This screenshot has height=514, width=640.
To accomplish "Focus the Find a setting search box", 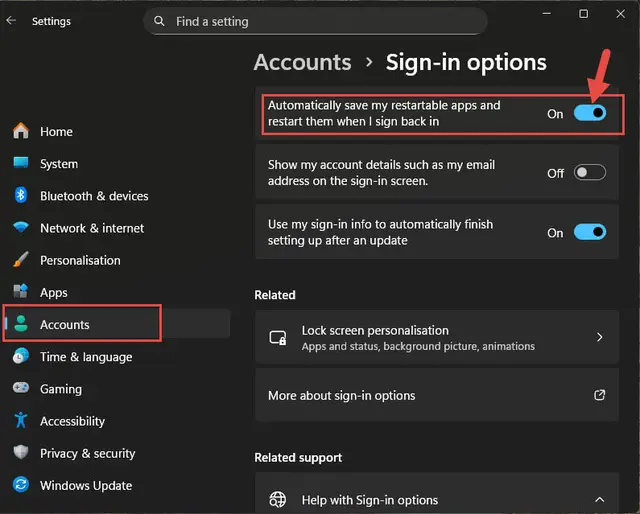I will [x=315, y=21].
